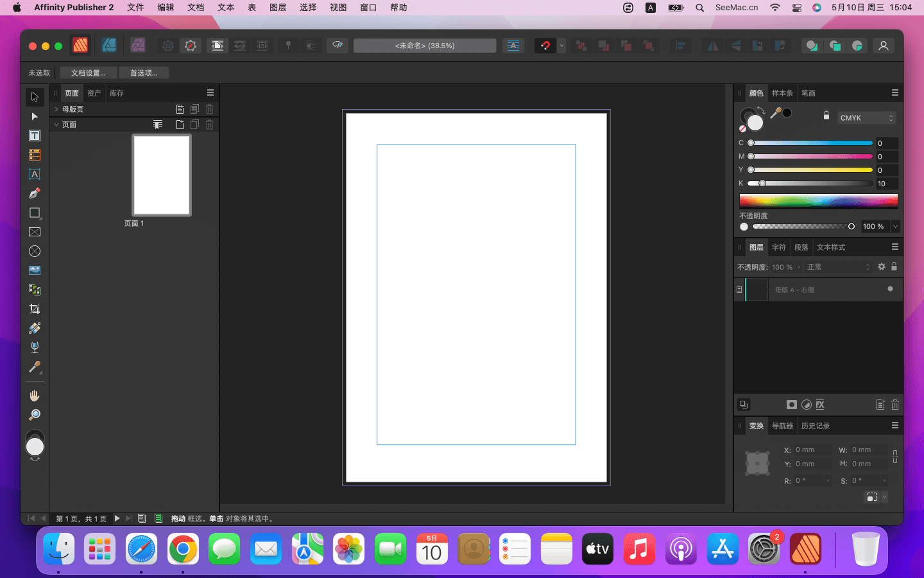The image size is (924, 578).
Task: Select the Zoom magnifier tool
Action: (x=35, y=415)
